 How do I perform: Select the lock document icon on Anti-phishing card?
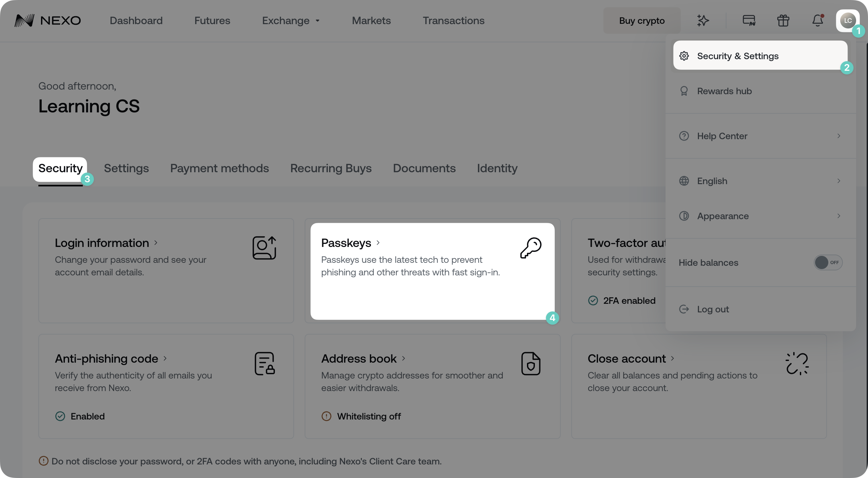265,364
